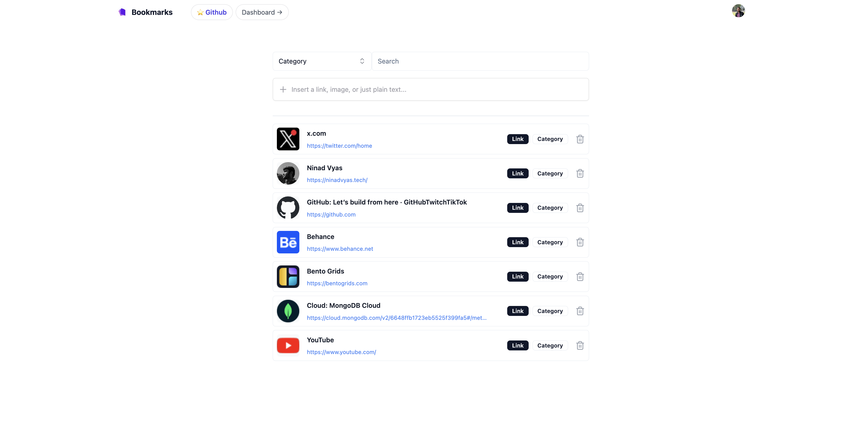Viewport: 868px width, 432px height.
Task: Click the Search input field
Action: (x=480, y=61)
